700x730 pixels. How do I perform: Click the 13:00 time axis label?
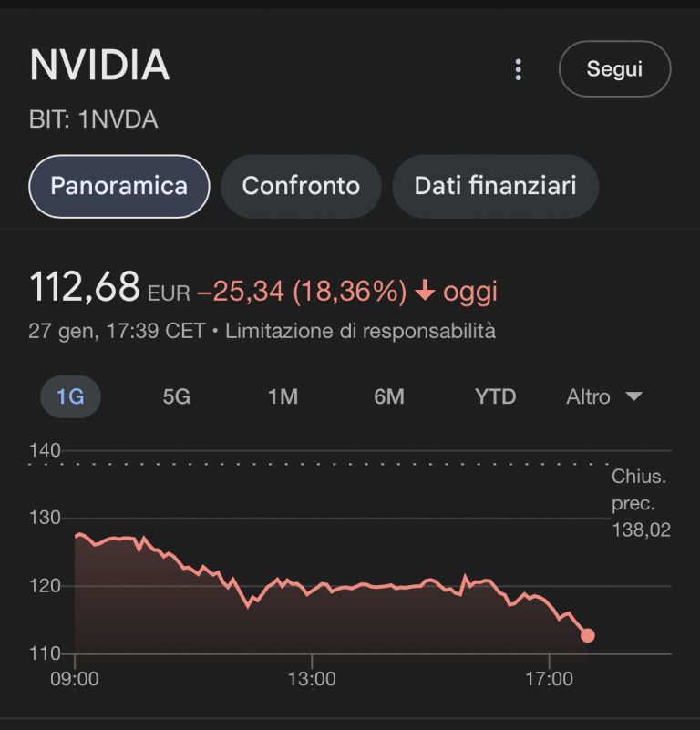[x=312, y=679]
